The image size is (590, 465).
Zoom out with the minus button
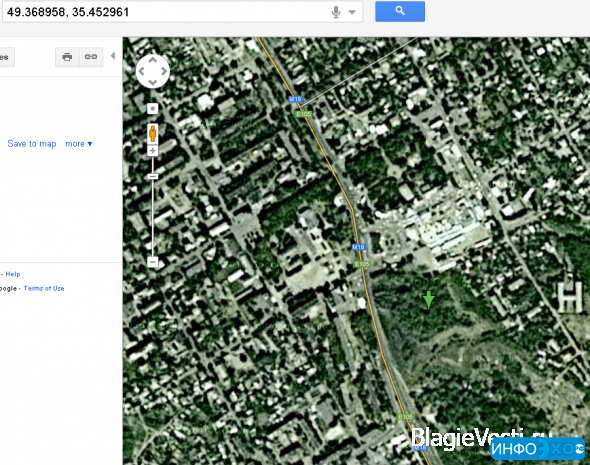point(152,261)
